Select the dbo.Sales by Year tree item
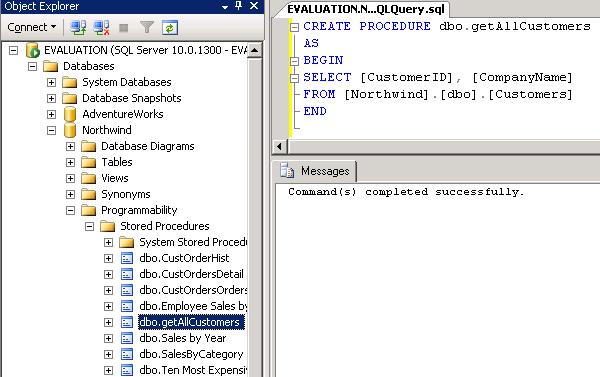 pyautogui.click(x=183, y=338)
